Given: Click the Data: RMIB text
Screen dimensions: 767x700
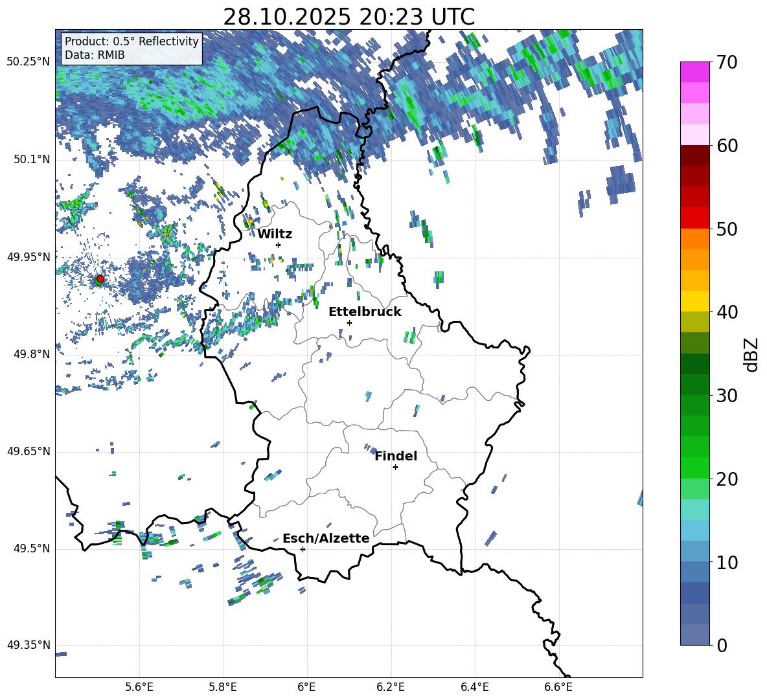Looking at the screenshot, I should (x=95, y=55).
